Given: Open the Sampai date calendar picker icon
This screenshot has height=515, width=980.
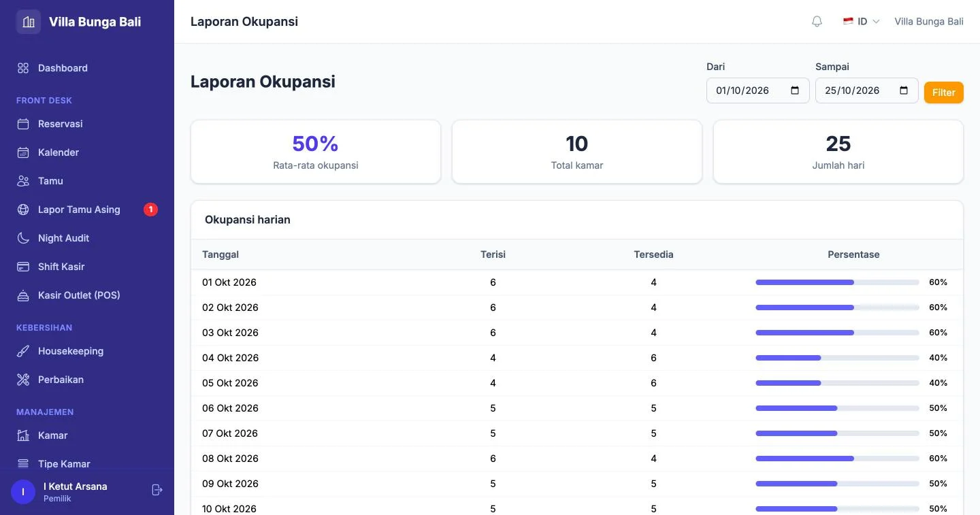Looking at the screenshot, I should point(904,90).
